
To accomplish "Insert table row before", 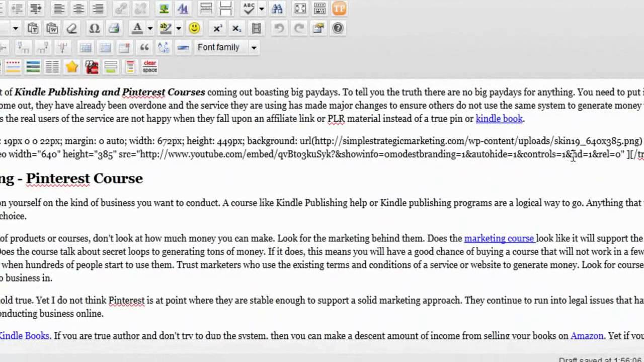I will pyautogui.click(x=23, y=47).
